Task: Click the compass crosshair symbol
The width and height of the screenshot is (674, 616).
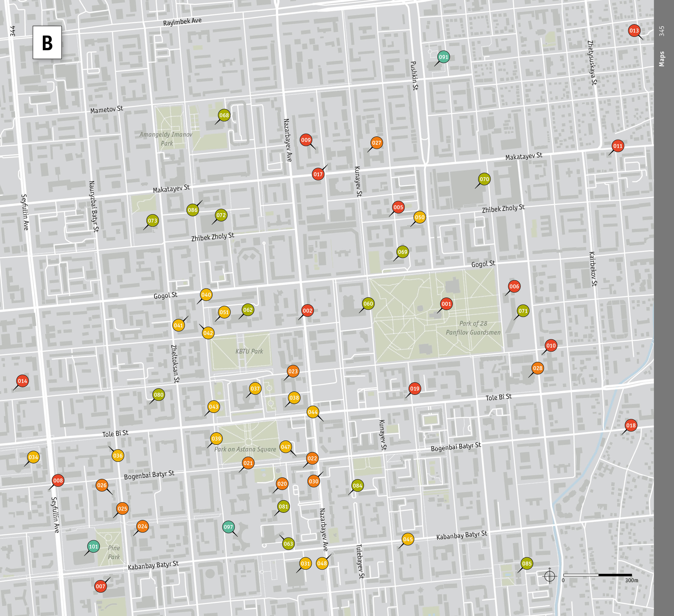Action: 550,576
